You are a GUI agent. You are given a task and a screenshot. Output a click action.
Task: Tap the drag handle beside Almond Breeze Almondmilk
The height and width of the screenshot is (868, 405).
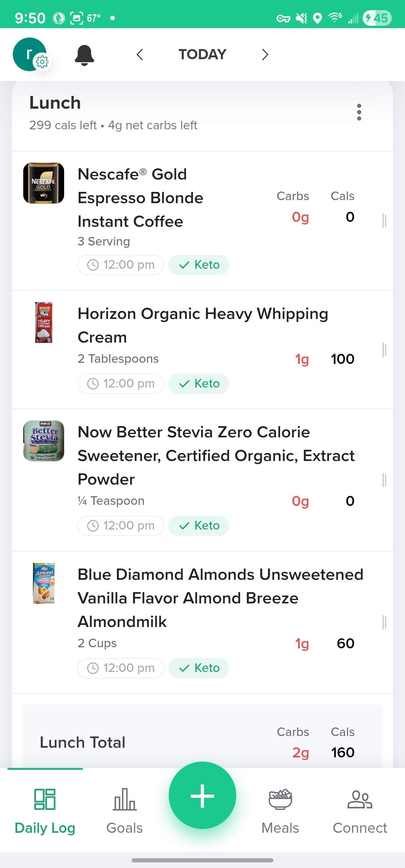pyautogui.click(x=384, y=622)
